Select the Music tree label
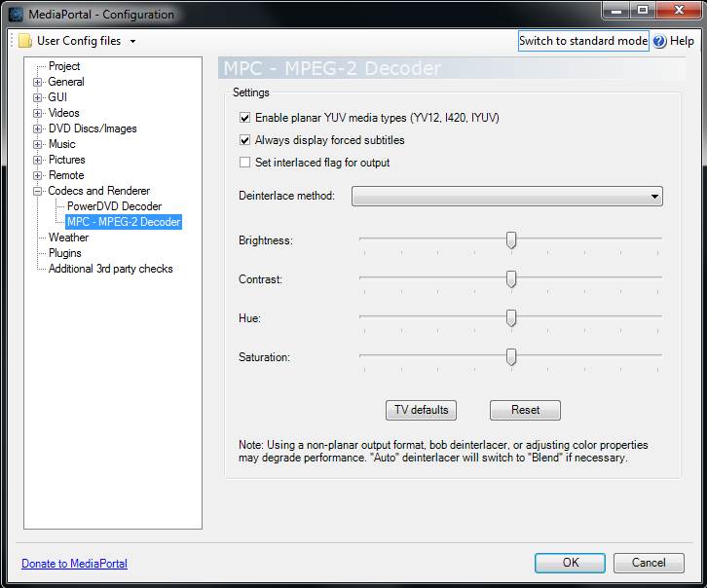The width and height of the screenshot is (707, 588). pyautogui.click(x=61, y=144)
